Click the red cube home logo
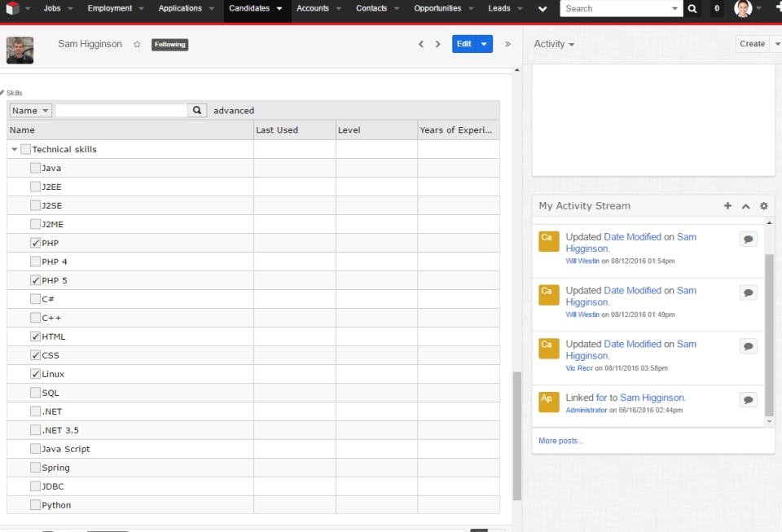The image size is (782, 532). pyautogui.click(x=12, y=8)
